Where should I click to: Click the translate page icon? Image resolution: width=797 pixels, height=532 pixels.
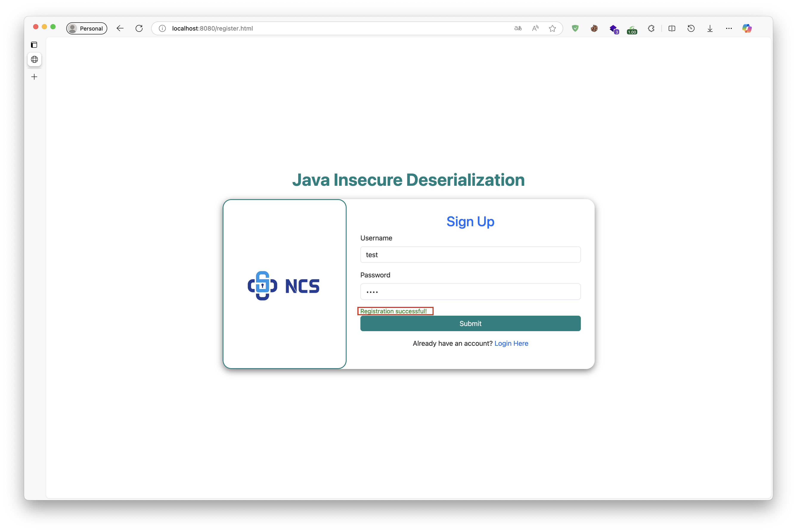pos(518,29)
